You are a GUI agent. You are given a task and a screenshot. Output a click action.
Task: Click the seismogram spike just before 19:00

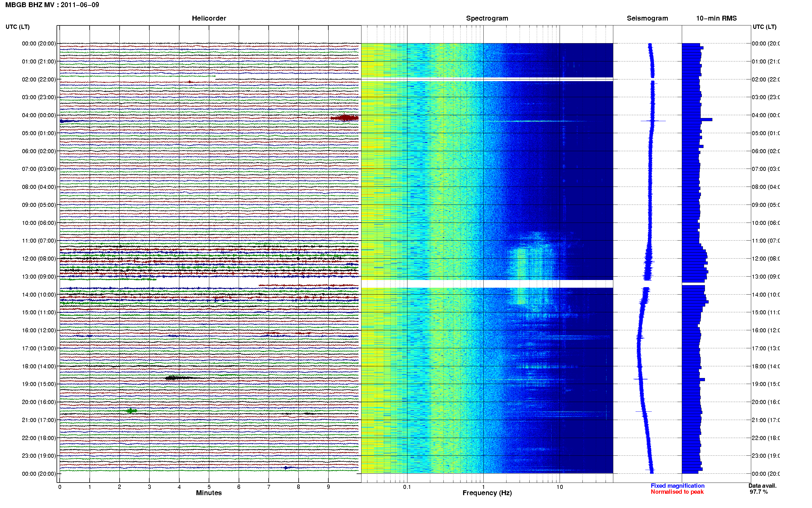click(x=640, y=379)
